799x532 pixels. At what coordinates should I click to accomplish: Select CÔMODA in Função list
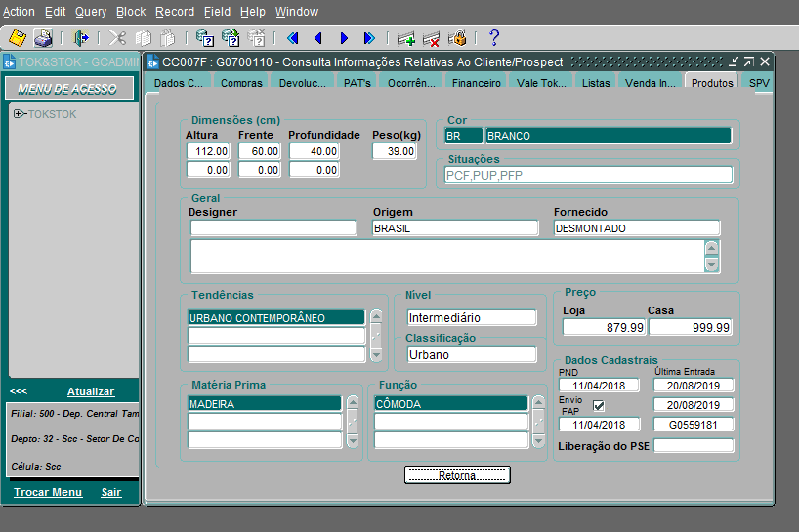tap(451, 404)
